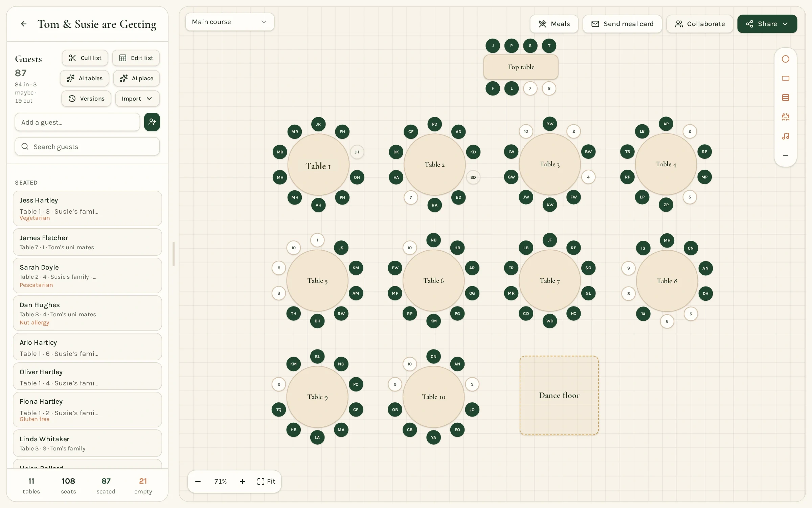Click the add guest icon button

point(152,122)
